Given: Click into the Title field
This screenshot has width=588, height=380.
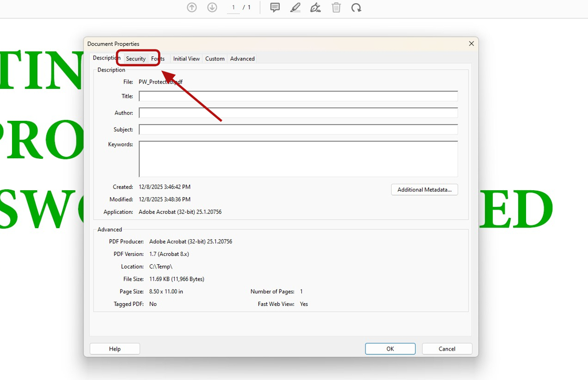Looking at the screenshot, I should [298, 96].
